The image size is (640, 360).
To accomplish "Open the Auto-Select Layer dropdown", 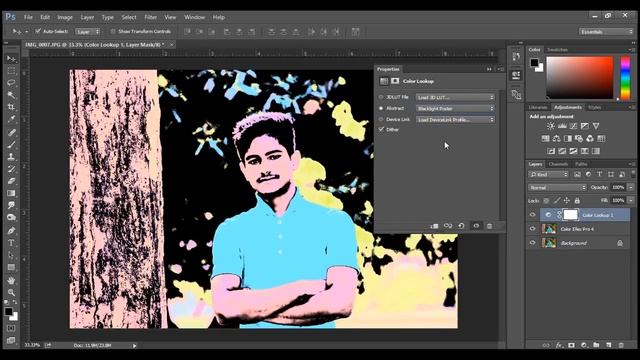I will point(87,31).
